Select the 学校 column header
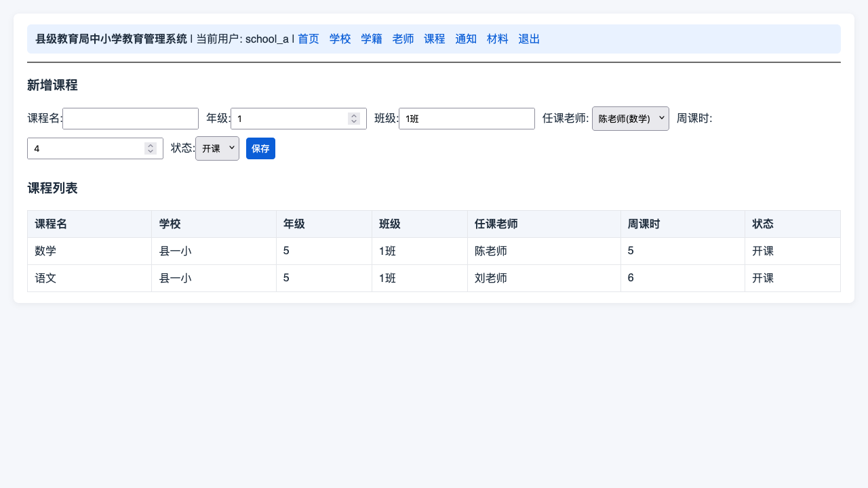This screenshot has width=868, height=488. click(x=214, y=224)
